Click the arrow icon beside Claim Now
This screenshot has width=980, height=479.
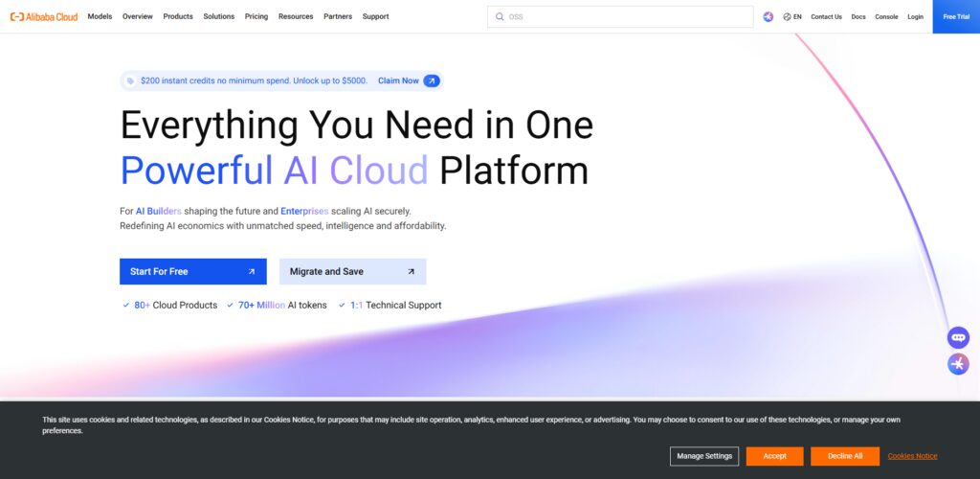(x=432, y=80)
